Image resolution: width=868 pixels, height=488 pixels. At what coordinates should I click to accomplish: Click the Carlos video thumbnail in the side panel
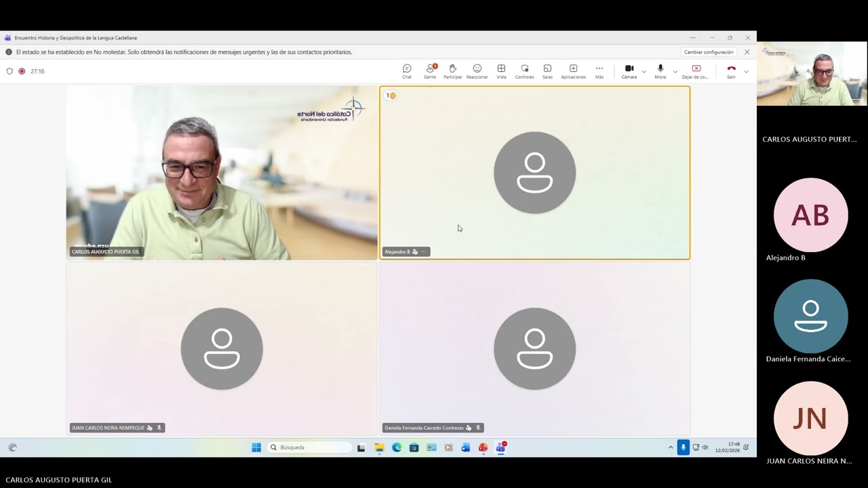812,74
